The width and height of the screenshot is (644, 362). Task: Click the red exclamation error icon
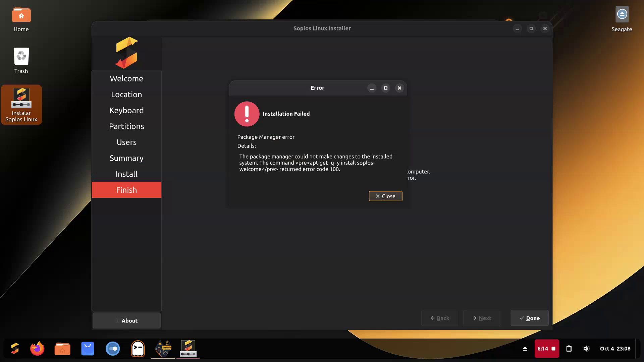[247, 114]
